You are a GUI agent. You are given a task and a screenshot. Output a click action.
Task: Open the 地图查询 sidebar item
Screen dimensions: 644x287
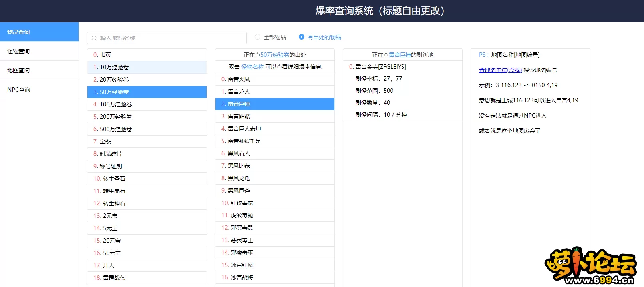(x=39, y=70)
